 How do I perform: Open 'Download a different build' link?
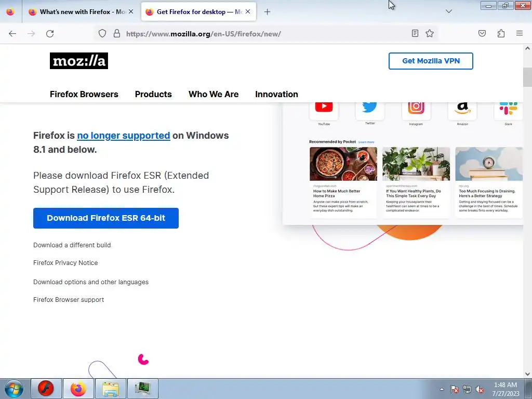[72, 245]
